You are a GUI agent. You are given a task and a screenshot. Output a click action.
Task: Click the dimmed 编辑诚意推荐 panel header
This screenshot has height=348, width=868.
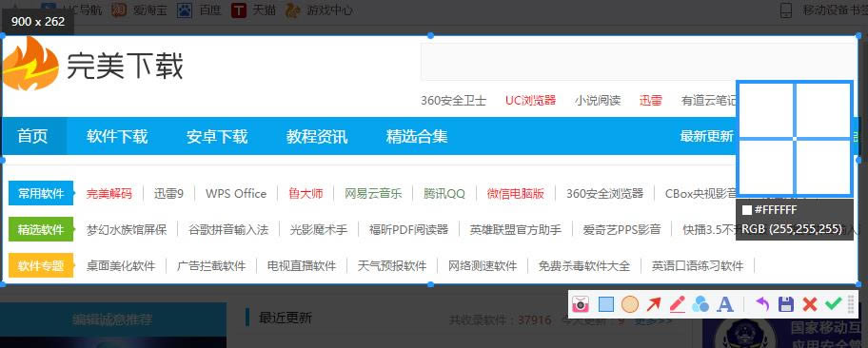point(113,319)
